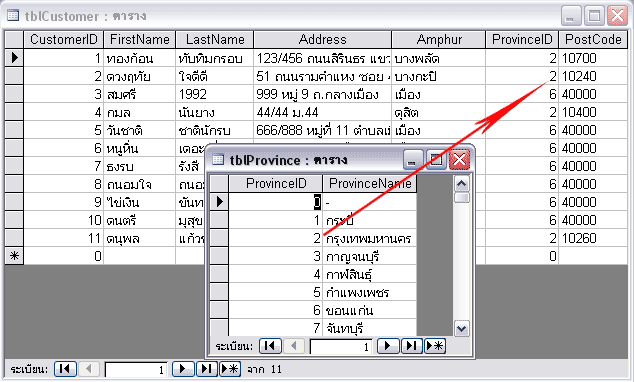Screen dimensions: 634x382
Task: Go to first record in tblProvince navigator
Action: coord(270,346)
